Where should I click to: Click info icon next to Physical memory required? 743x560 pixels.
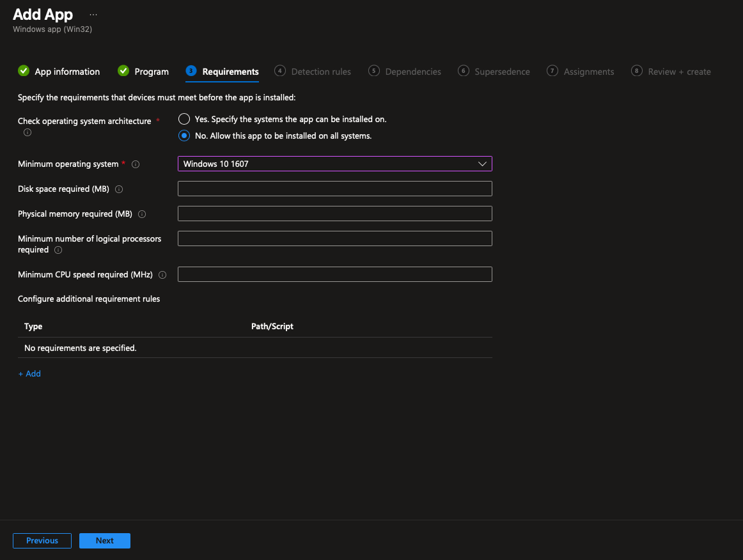coord(142,214)
